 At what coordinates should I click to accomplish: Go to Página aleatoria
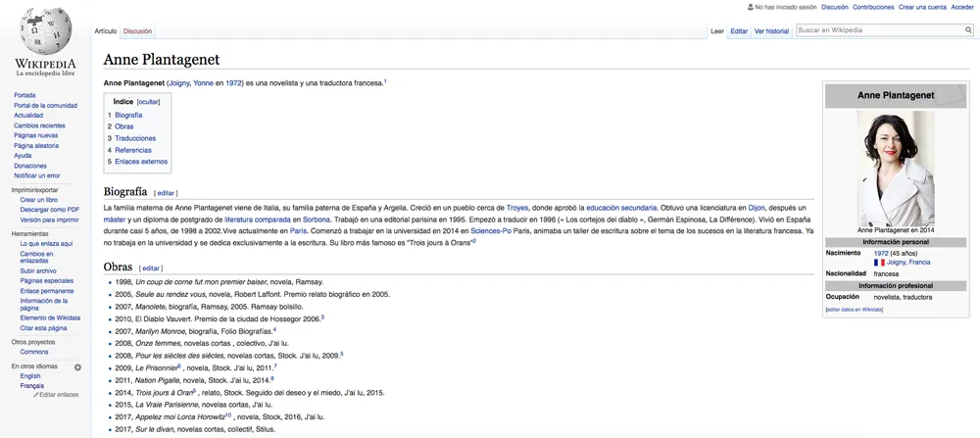36,146
